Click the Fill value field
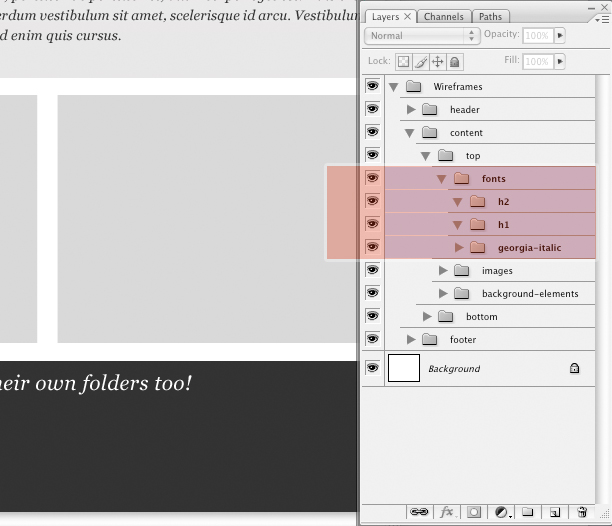This screenshot has width=612, height=526. click(x=537, y=61)
